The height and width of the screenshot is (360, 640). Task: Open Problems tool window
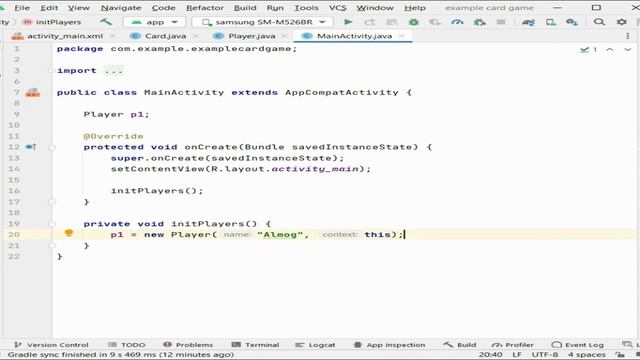tap(188, 345)
